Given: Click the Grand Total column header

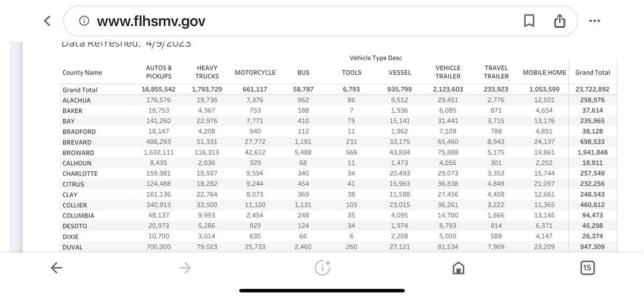Looking at the screenshot, I should tap(592, 72).
